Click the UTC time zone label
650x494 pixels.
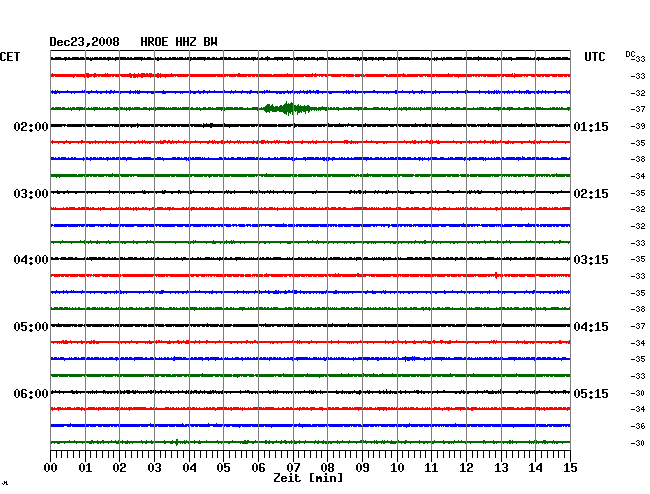point(594,57)
